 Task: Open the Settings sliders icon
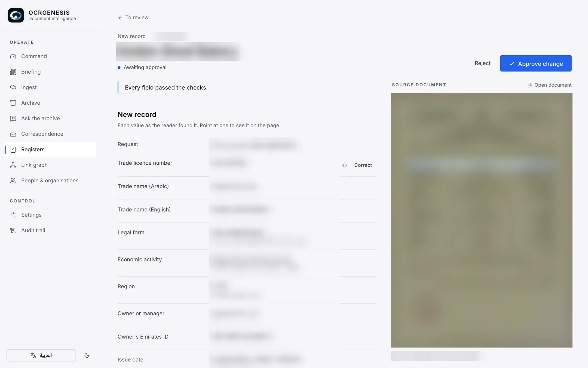point(13,215)
